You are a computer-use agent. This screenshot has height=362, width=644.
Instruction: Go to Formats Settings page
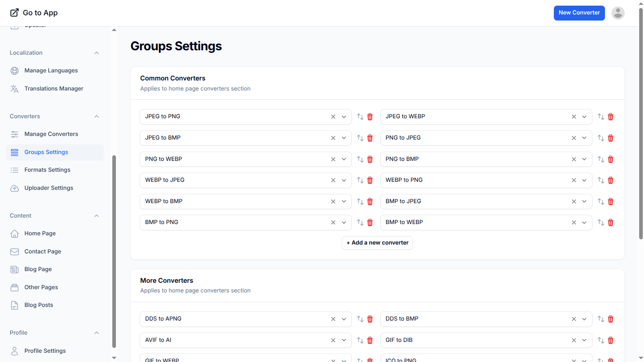47,170
